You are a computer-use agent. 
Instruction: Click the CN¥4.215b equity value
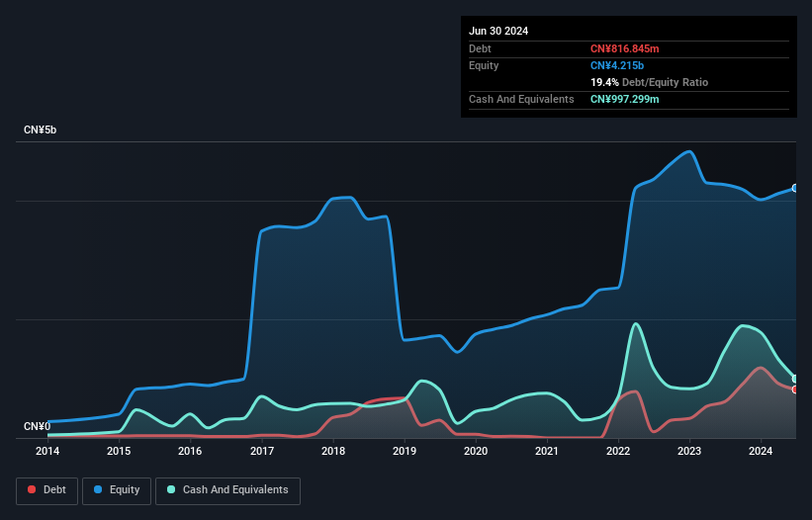[x=617, y=65]
